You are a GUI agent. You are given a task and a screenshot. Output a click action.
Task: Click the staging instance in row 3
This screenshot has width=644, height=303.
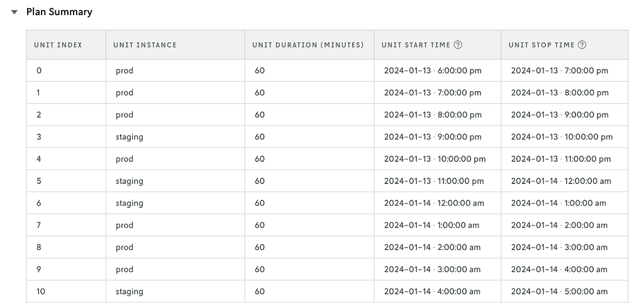point(129,137)
